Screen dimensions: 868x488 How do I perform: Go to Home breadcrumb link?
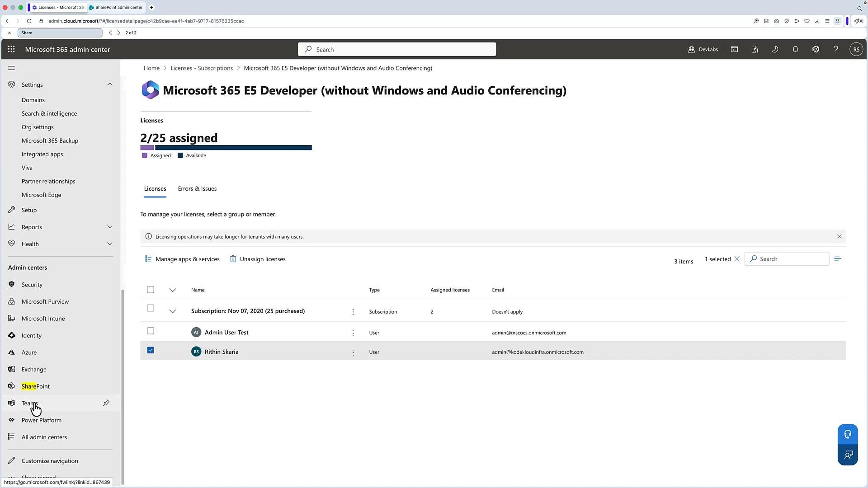[151, 68]
